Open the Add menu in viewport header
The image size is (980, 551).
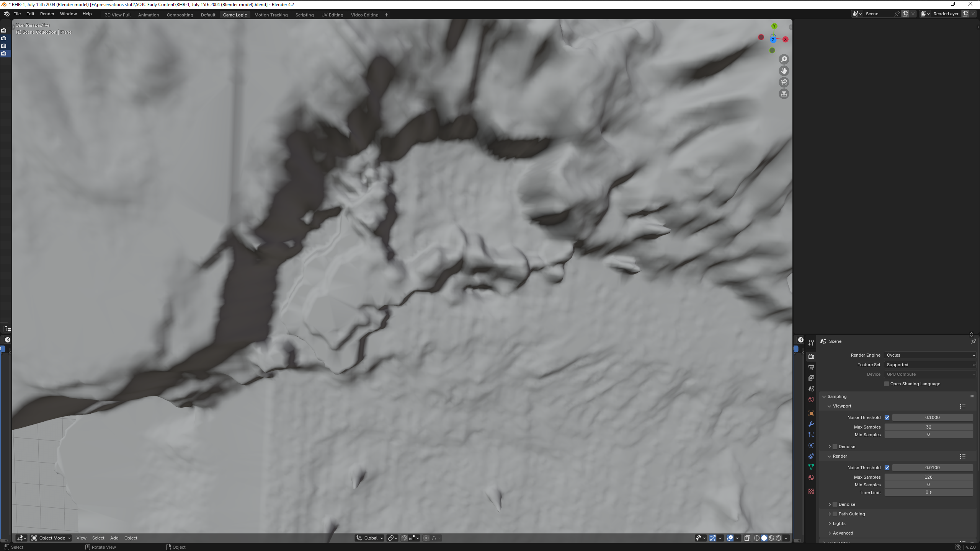(x=114, y=538)
